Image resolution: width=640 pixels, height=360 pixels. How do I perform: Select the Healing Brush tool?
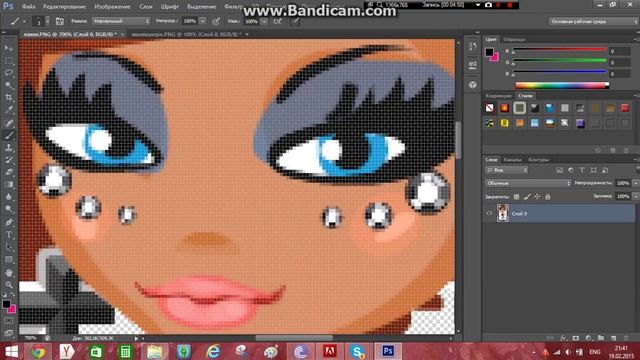pyautogui.click(x=9, y=122)
